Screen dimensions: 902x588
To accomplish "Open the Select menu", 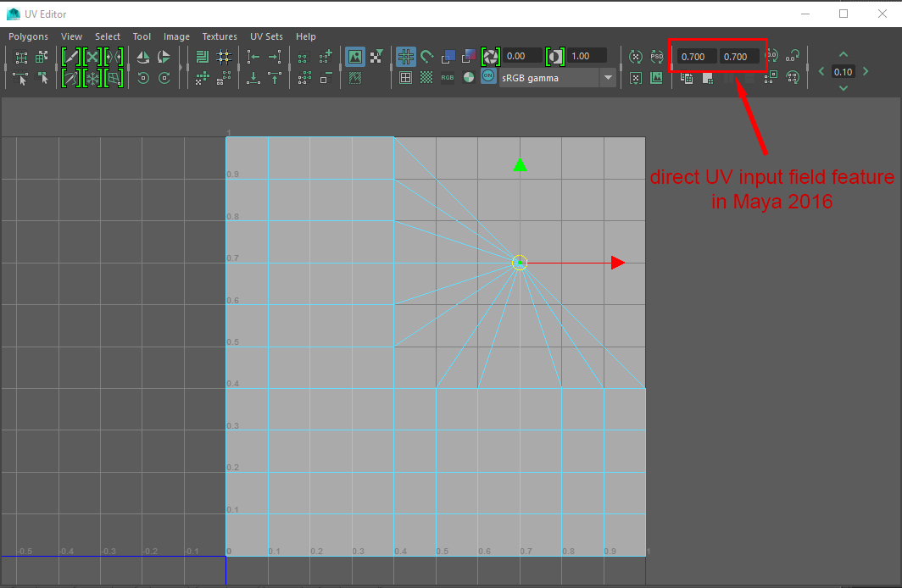I will pos(108,36).
